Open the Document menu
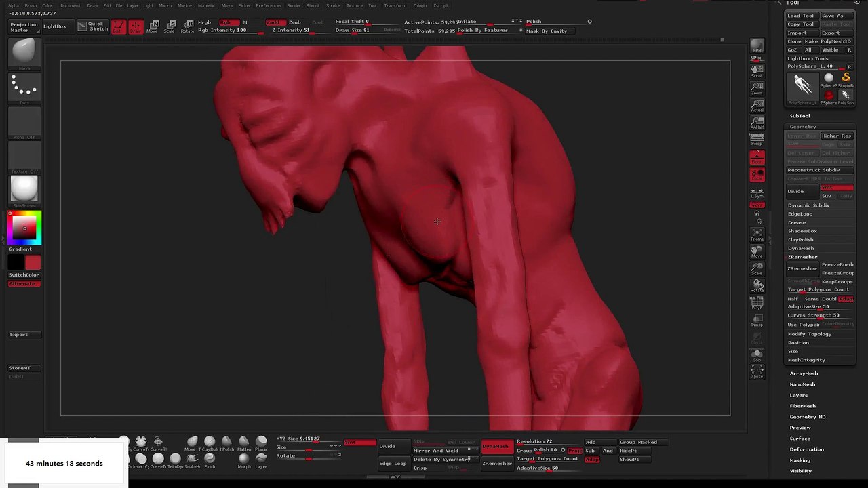The width and height of the screenshot is (868, 488). pyautogui.click(x=70, y=5)
